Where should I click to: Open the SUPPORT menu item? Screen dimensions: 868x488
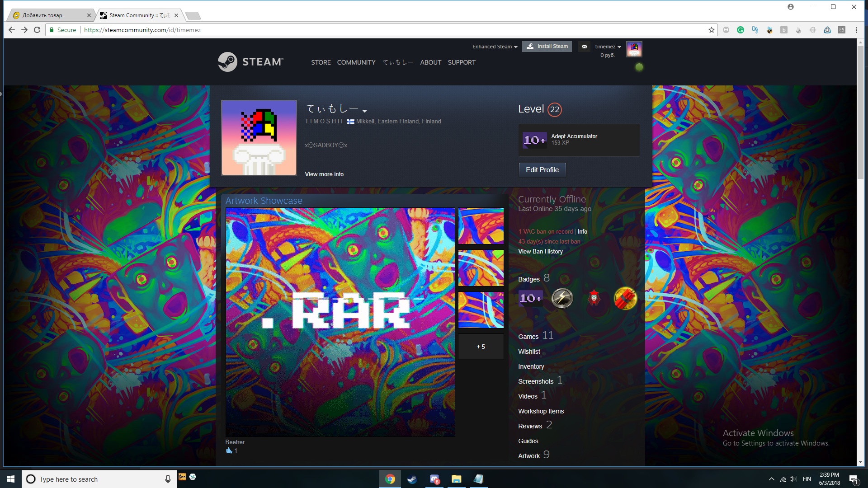[x=462, y=62]
